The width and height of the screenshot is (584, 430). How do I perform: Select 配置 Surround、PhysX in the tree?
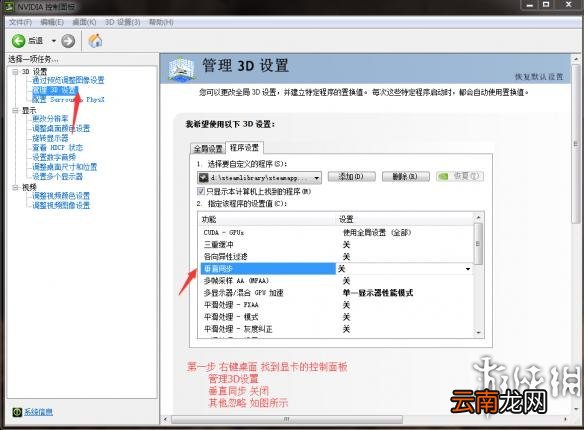[68, 99]
